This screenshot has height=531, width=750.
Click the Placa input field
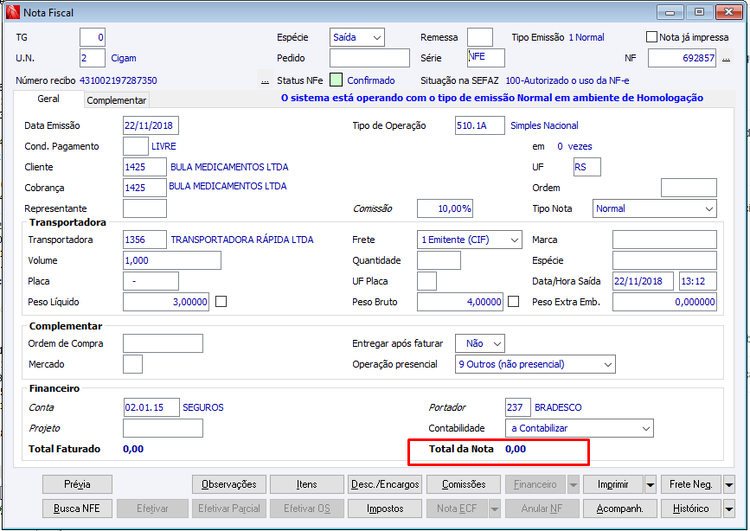pos(151,281)
